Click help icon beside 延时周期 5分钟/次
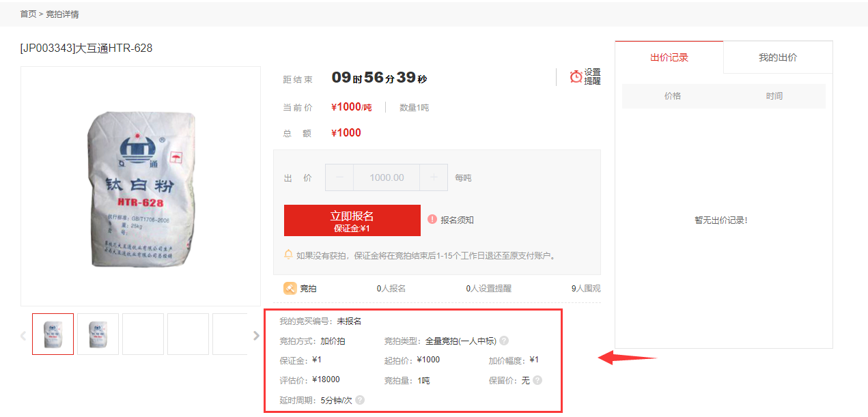The width and height of the screenshot is (868, 417). 360,400
